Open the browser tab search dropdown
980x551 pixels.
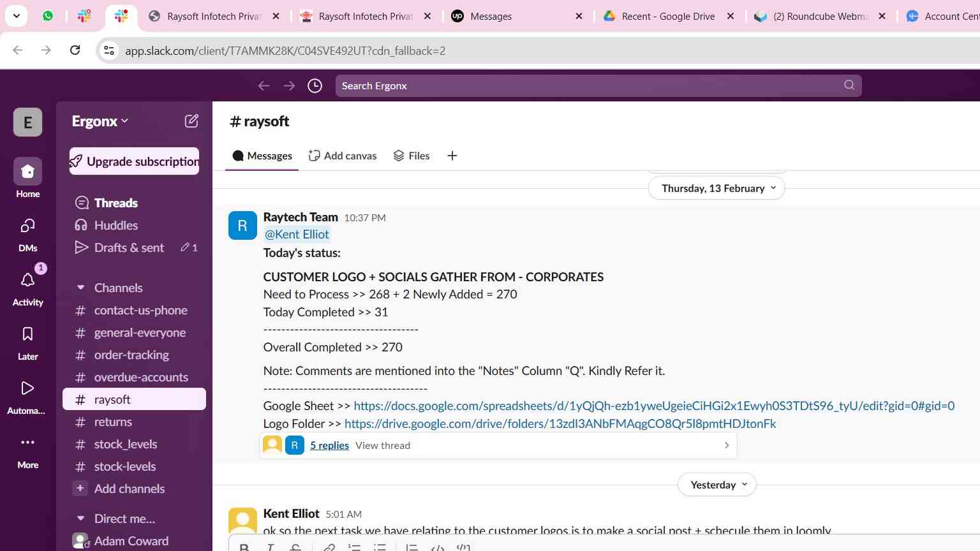coord(16,16)
